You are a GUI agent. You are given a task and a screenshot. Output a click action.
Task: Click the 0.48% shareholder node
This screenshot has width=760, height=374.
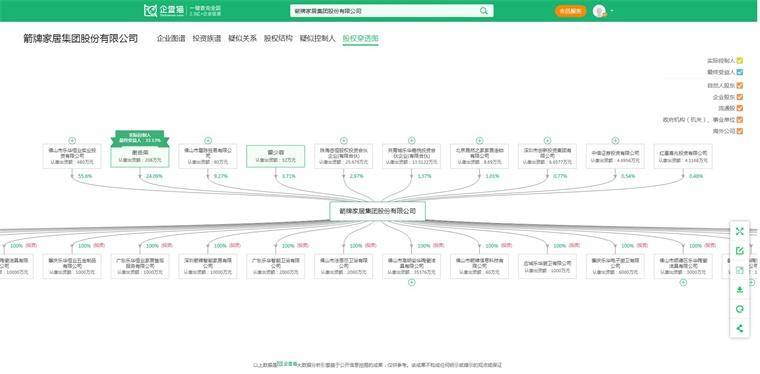coord(683,156)
